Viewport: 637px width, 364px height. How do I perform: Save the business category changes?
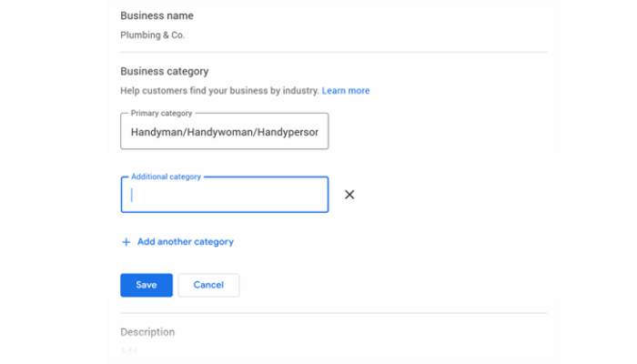pyautogui.click(x=147, y=285)
